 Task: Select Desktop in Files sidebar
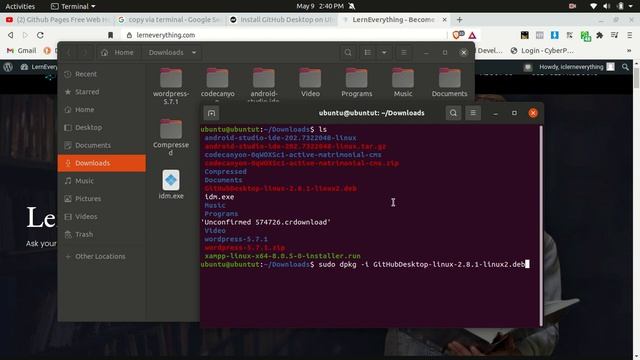coord(102,127)
